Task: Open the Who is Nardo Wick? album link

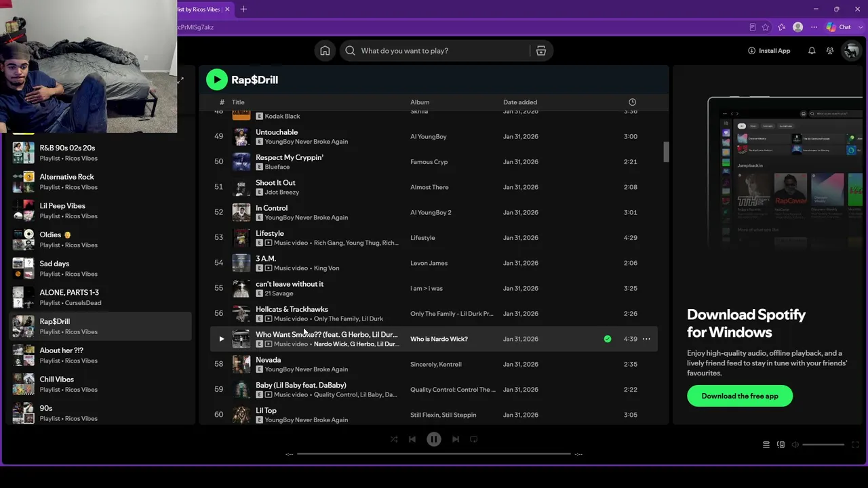Action: [x=439, y=339]
